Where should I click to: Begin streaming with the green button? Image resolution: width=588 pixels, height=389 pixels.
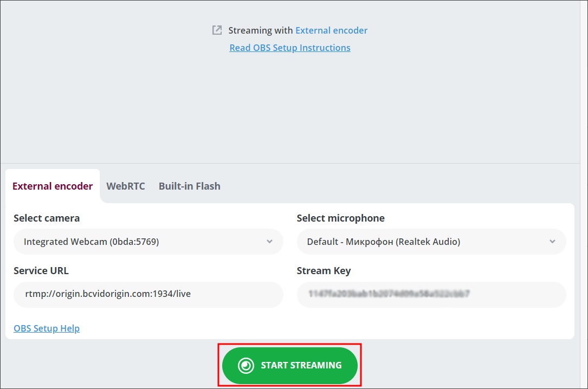click(x=290, y=365)
